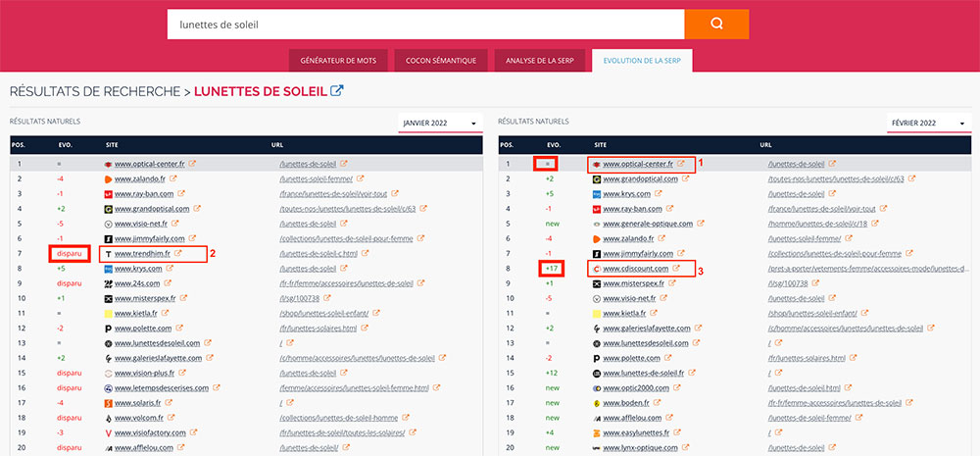980x456 pixels.
Task: Open external-link icon beside www.volcom.fr
Action: (170, 418)
